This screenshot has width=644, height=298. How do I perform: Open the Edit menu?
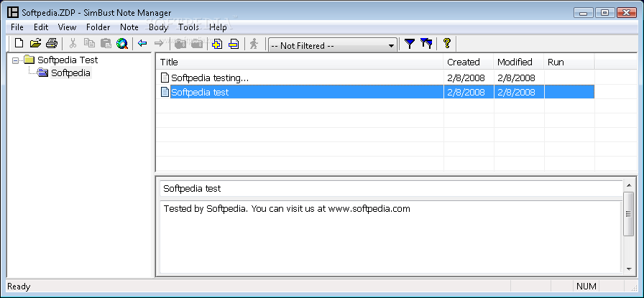(41, 27)
